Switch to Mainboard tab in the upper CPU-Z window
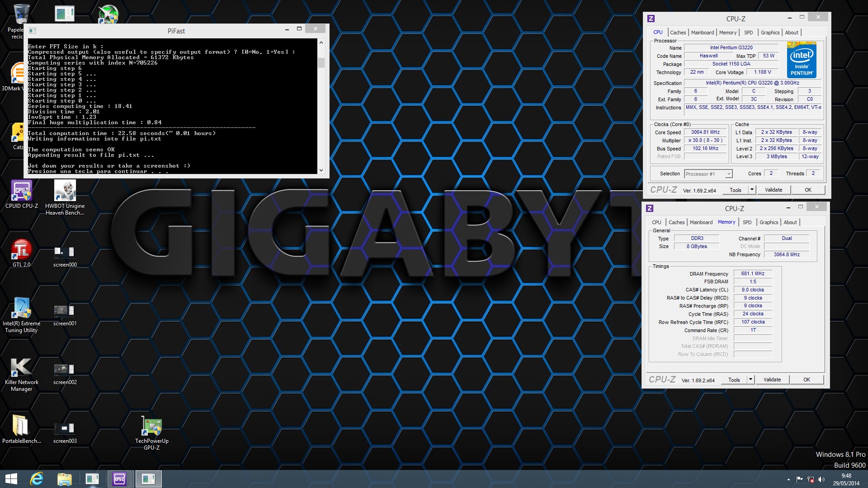Viewport: 868px width, 488px height. 703,33
